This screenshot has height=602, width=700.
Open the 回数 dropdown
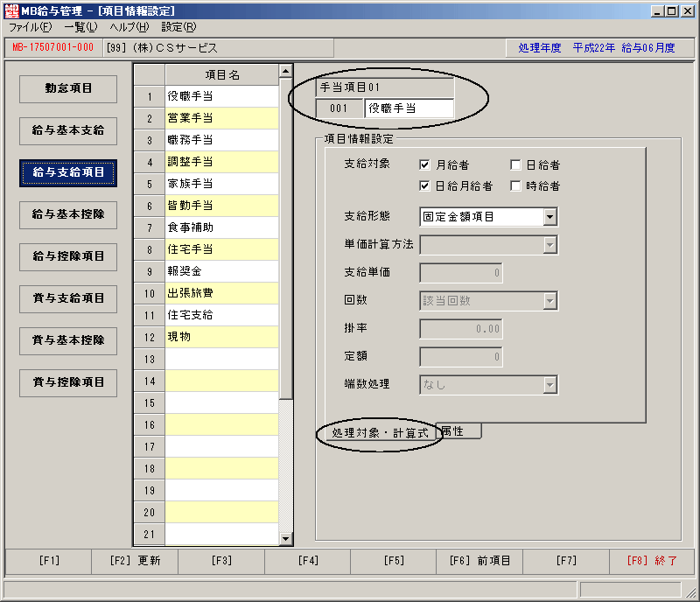550,301
